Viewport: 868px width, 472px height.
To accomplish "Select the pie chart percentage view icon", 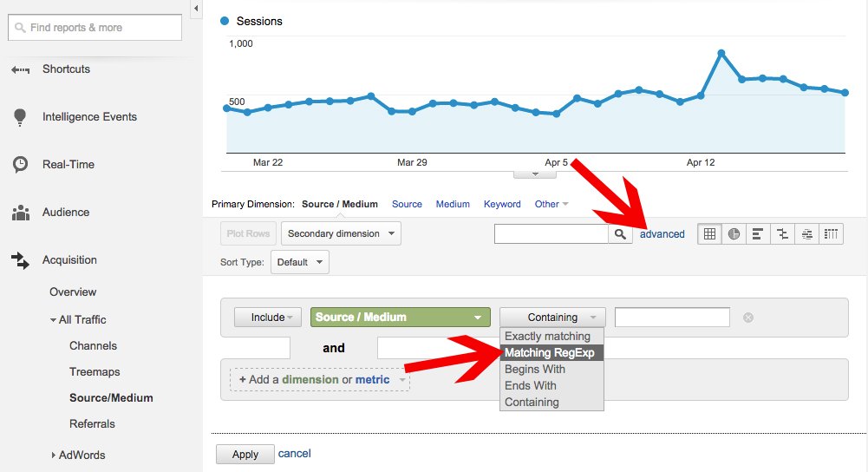I will pos(734,233).
